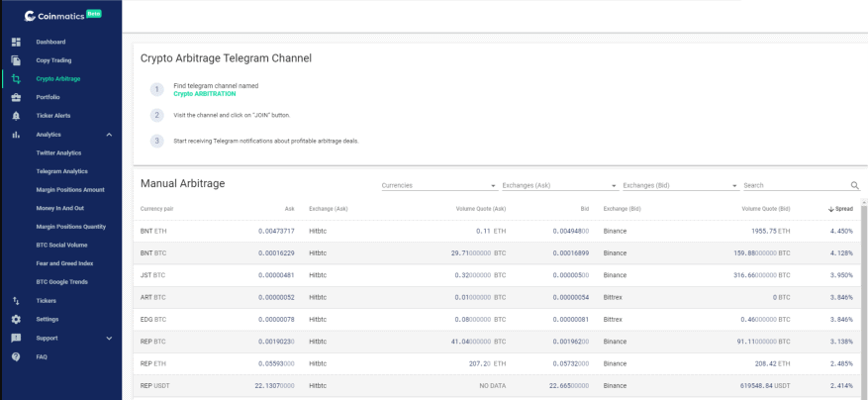Click the Crypto Arbitrage crop icon

point(16,78)
